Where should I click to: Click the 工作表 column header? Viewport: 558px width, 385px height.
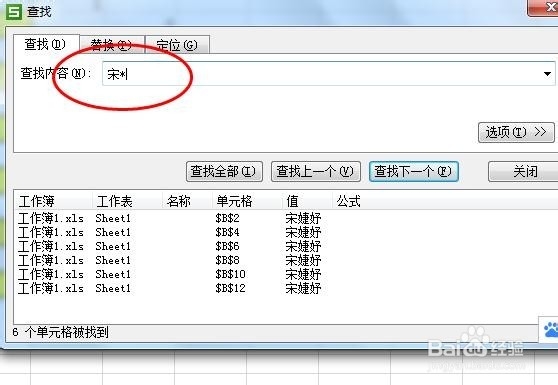point(127,201)
